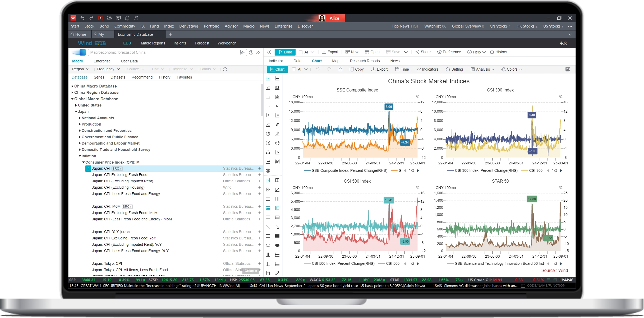Screen dimensions: 644x318
Task: Switch to the Macro Reports tab
Action: (x=153, y=43)
